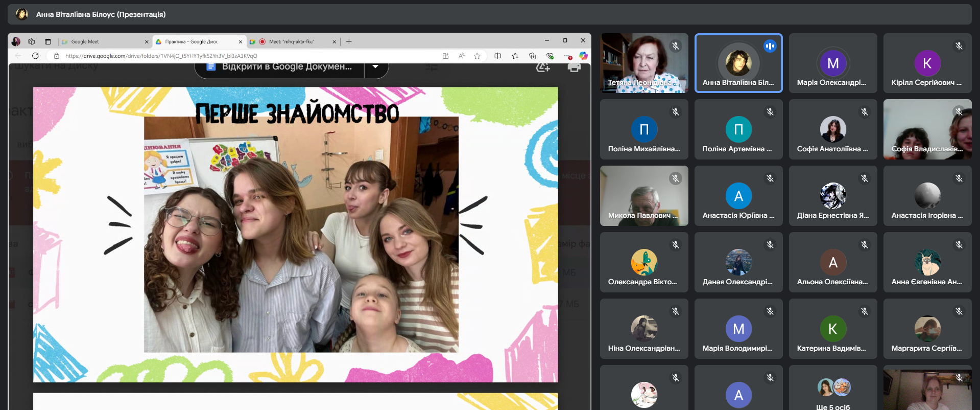Open the Read aloud icon in the address bar
This screenshot has height=410, width=980.
pyautogui.click(x=462, y=56)
